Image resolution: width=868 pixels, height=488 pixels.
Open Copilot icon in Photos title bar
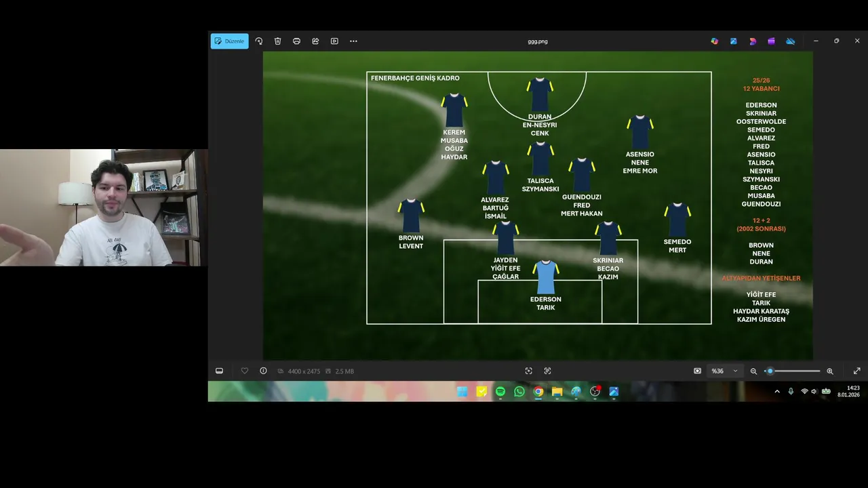[x=714, y=41]
